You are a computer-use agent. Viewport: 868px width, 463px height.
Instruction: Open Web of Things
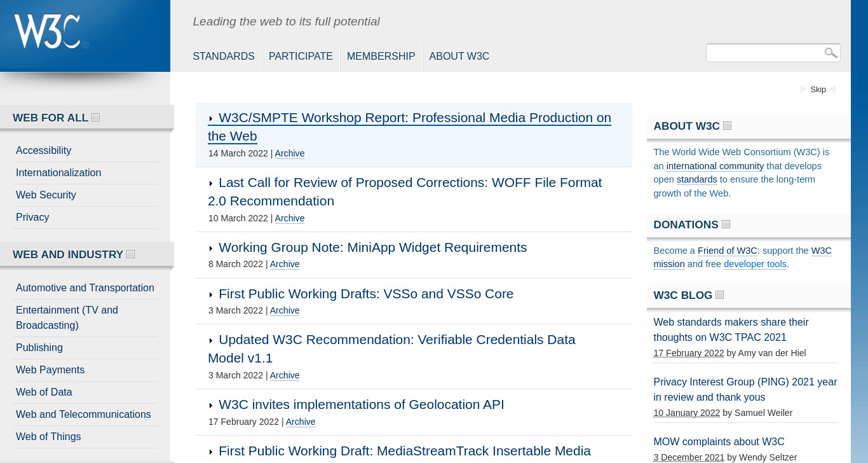[x=48, y=436]
